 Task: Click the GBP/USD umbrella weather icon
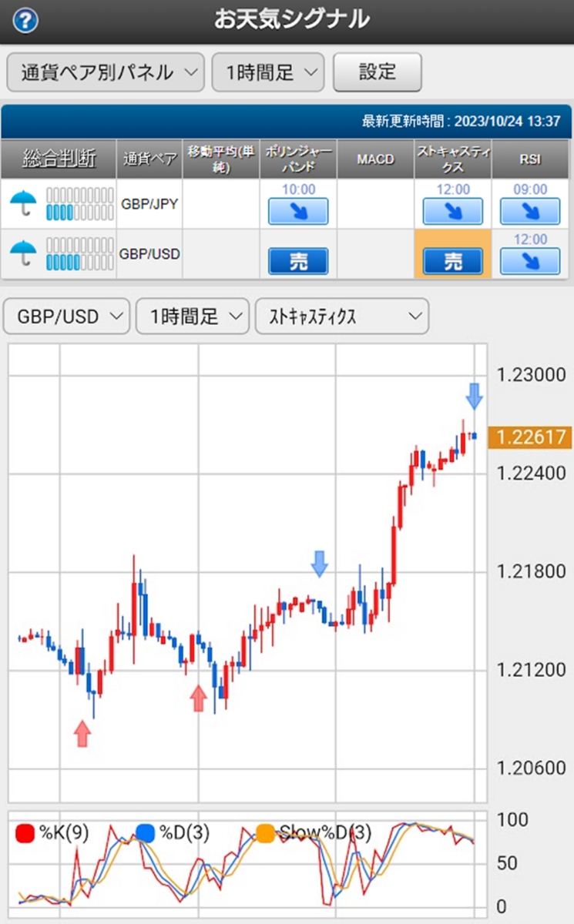(x=23, y=253)
